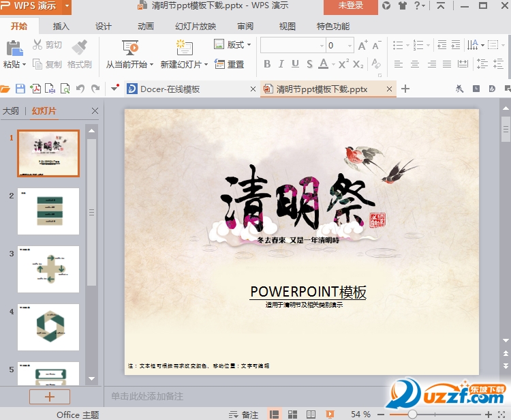Open the WPS 演示 application menu arrow
The image size is (511, 420).
point(67,5)
